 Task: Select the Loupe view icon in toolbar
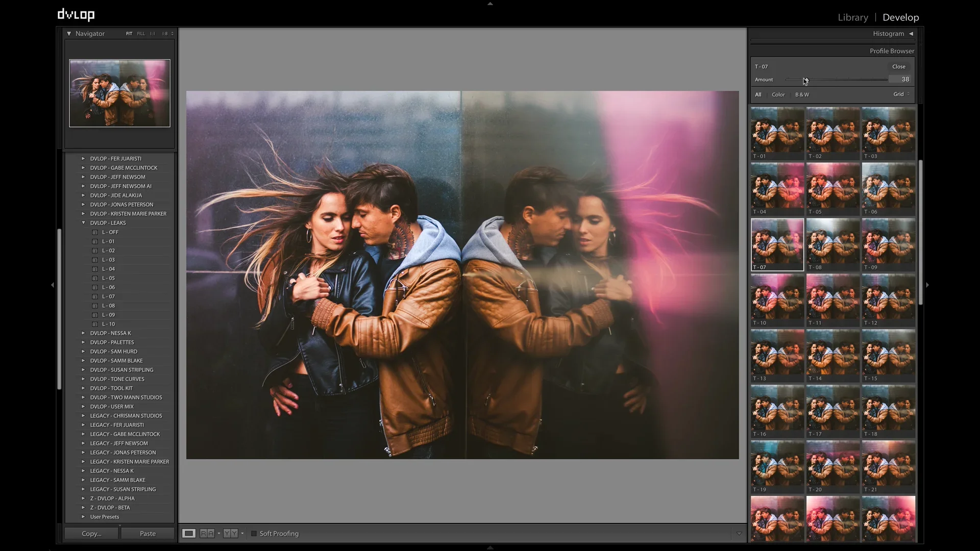point(189,533)
